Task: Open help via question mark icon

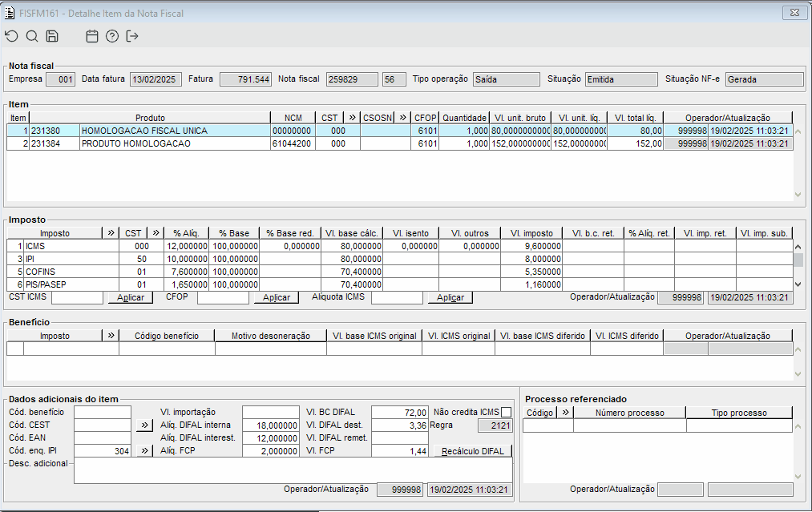Action: (x=112, y=36)
